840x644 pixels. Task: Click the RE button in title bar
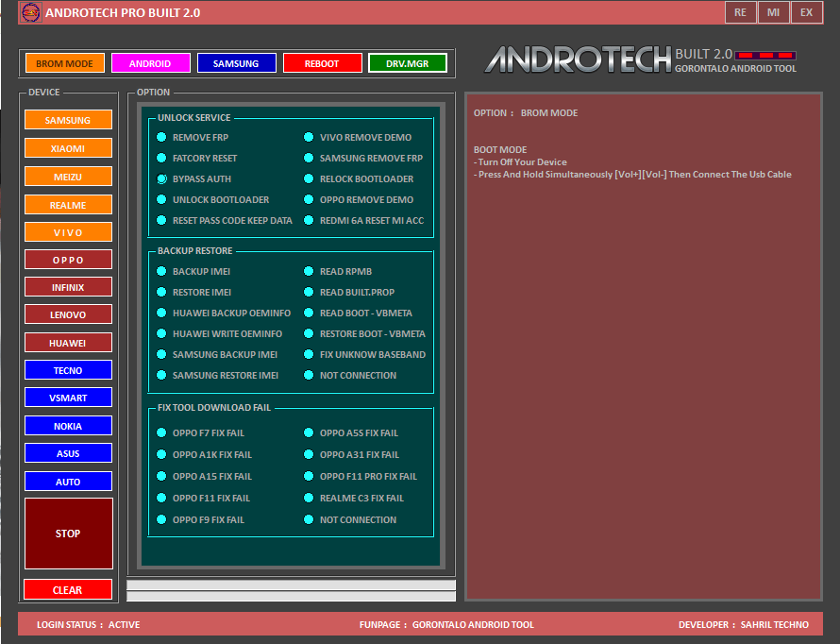point(740,12)
